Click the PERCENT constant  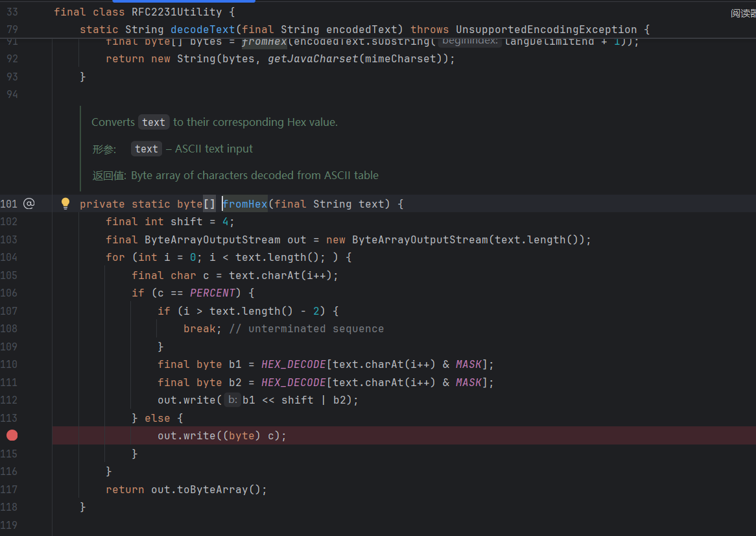click(212, 293)
